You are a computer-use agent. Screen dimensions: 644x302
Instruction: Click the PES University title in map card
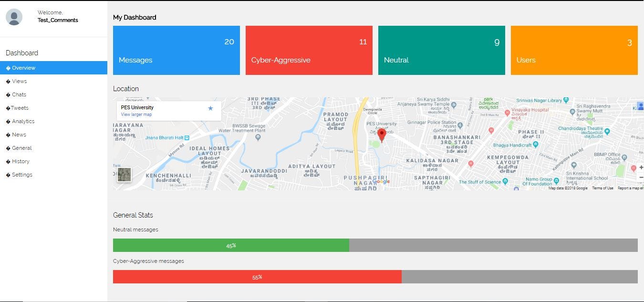[x=137, y=107]
